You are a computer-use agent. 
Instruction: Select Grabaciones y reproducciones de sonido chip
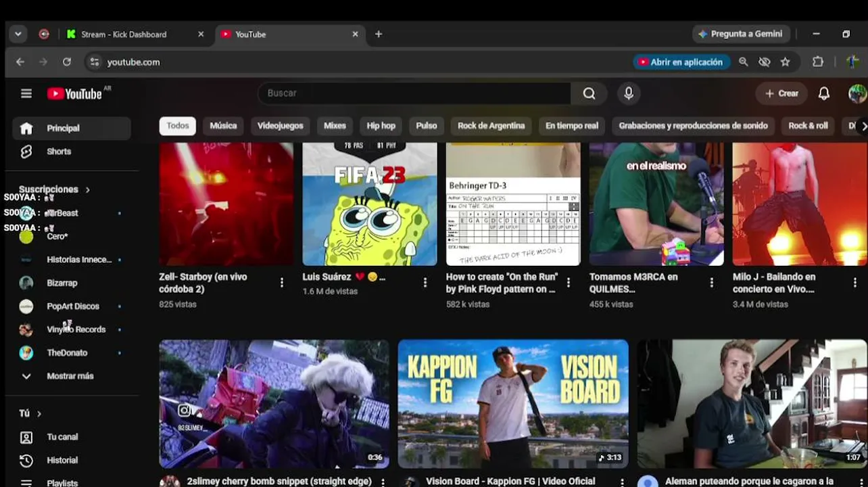coord(694,126)
